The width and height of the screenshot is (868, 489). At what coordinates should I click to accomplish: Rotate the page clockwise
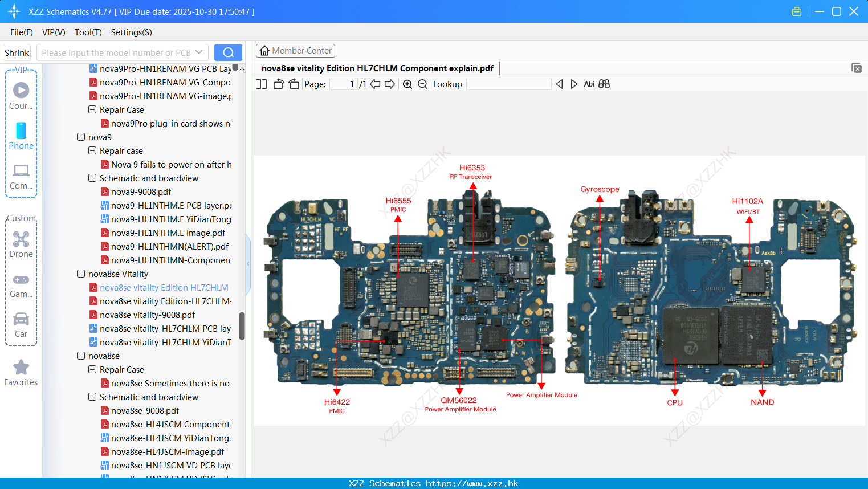[x=294, y=84]
